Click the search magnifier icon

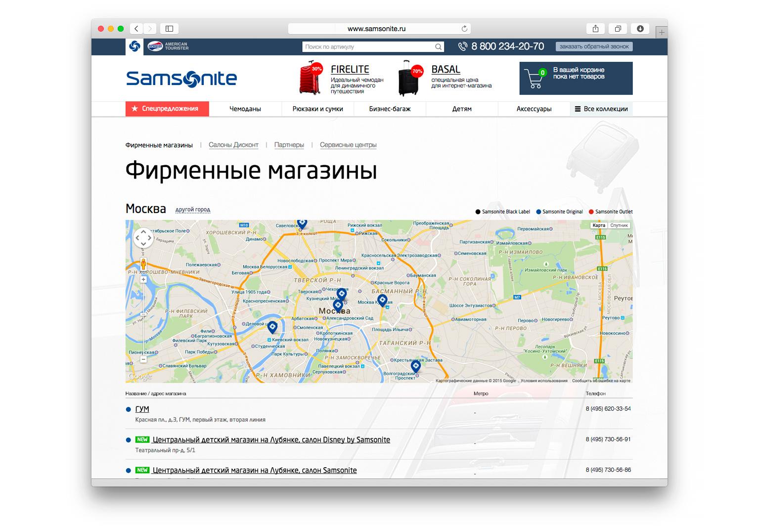pyautogui.click(x=438, y=47)
